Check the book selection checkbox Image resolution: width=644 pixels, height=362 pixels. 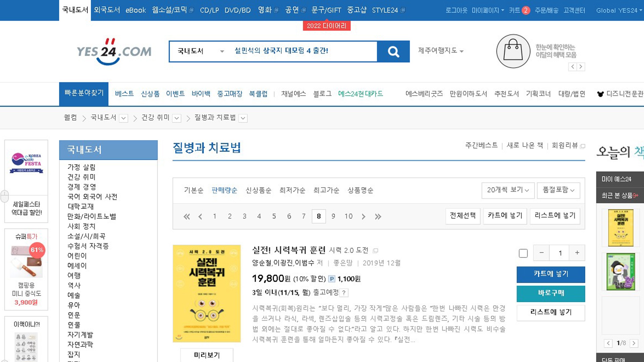523,253
